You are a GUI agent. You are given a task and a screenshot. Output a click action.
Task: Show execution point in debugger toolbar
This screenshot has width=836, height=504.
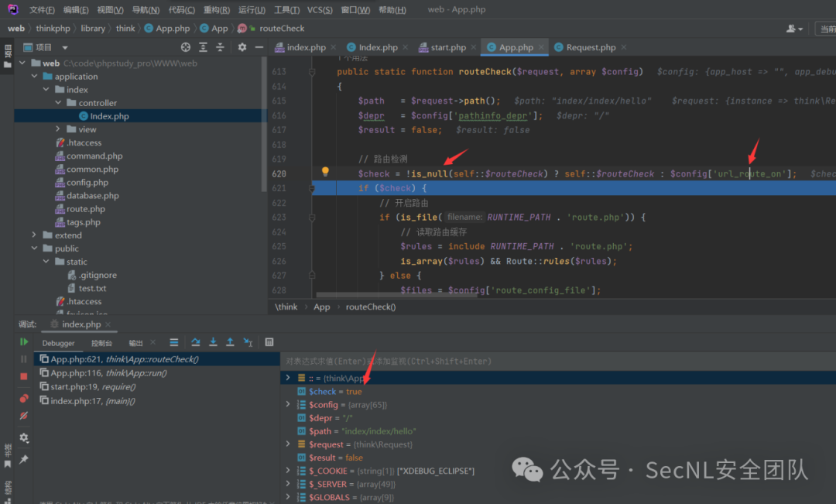pos(174,342)
